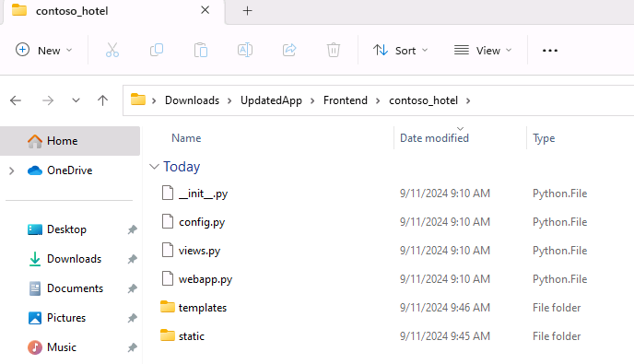Sort by the Date modified column header
The image size is (634, 364).
[x=434, y=138]
